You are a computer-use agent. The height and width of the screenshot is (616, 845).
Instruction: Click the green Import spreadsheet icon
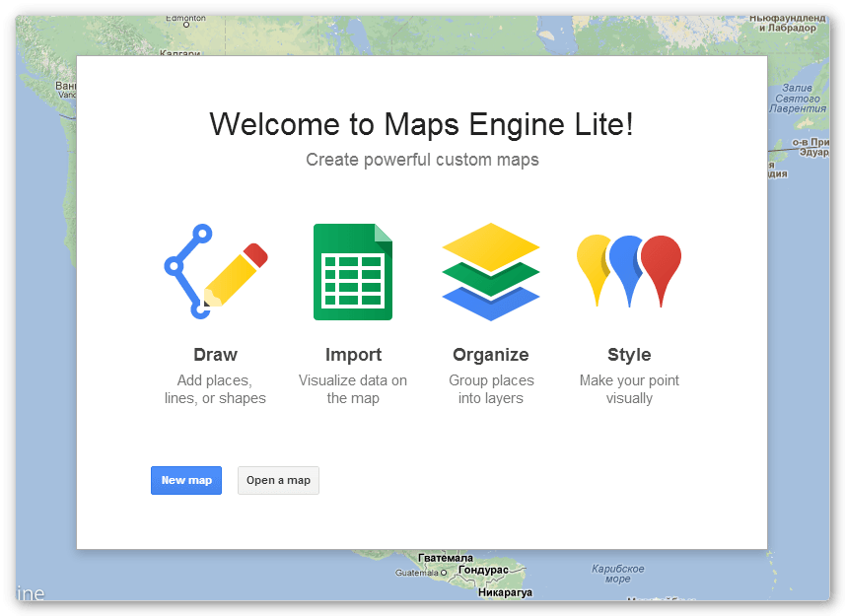coord(353,272)
